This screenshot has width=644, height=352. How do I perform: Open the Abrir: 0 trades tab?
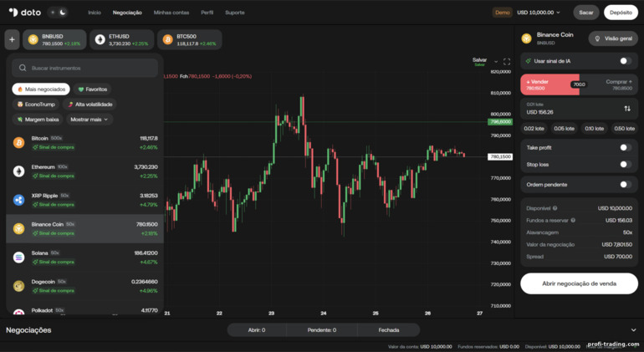pyautogui.click(x=257, y=329)
